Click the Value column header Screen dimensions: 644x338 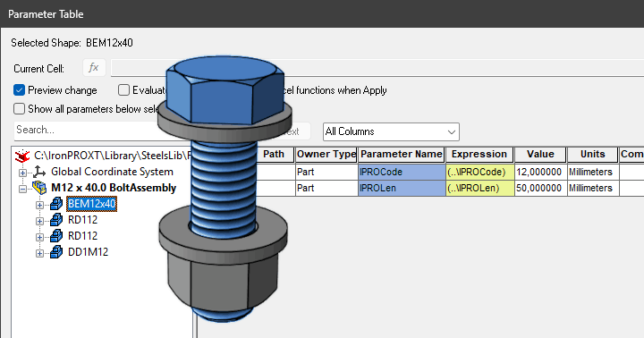(540, 155)
